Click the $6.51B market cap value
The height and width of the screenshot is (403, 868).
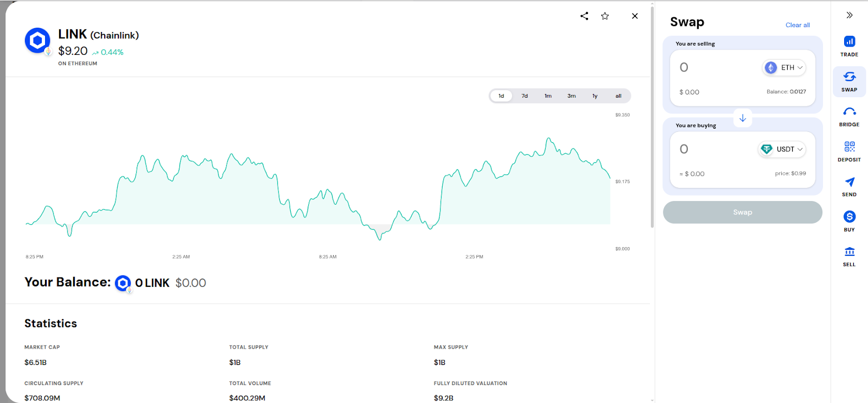coord(35,362)
